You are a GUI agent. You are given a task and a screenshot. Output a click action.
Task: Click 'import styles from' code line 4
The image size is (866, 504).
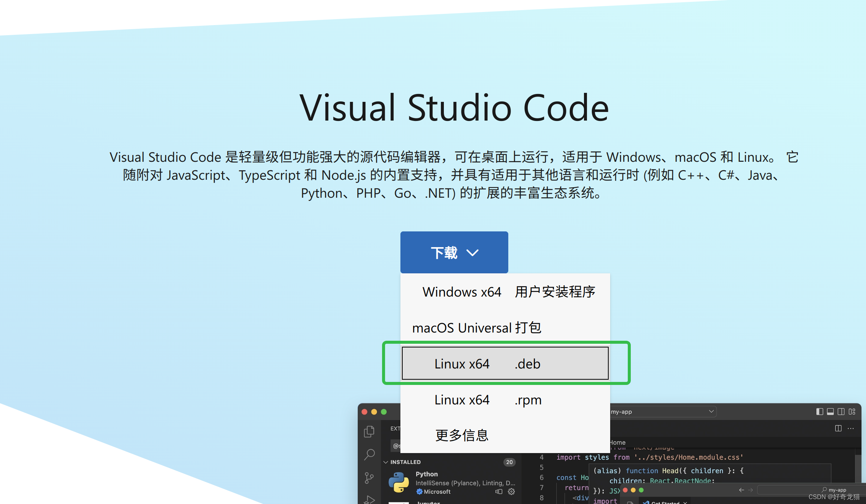649,457
